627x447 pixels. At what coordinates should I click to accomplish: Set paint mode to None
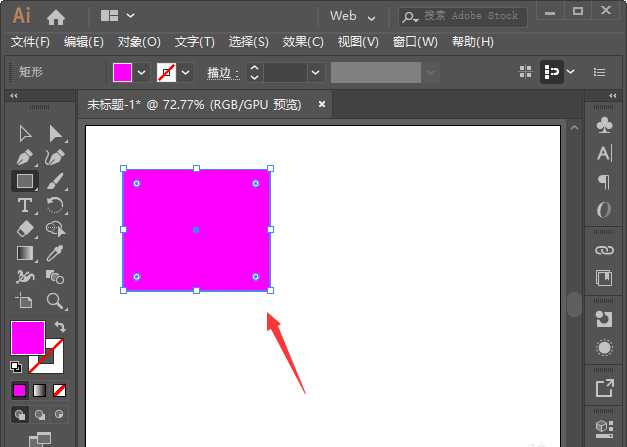(60, 390)
